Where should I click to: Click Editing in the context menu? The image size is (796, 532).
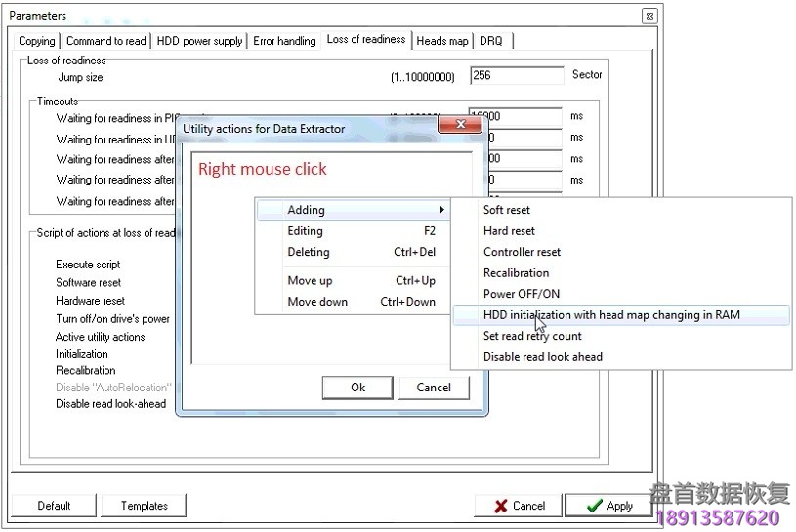(306, 231)
